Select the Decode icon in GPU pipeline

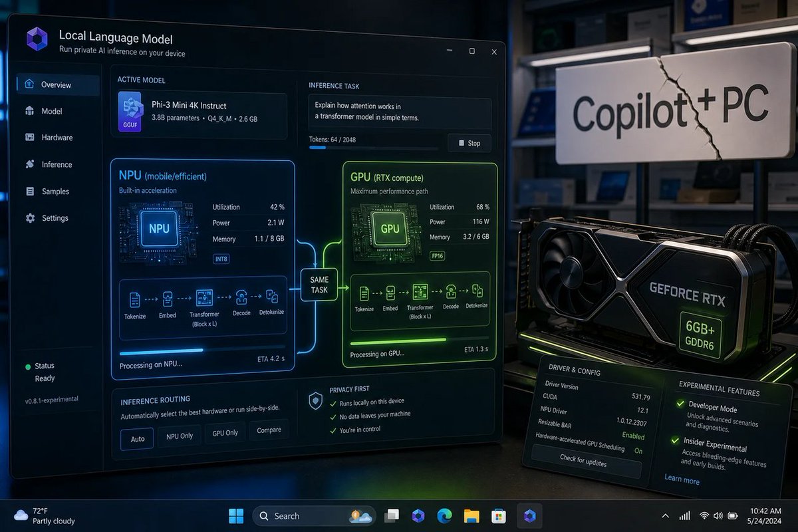[451, 291]
